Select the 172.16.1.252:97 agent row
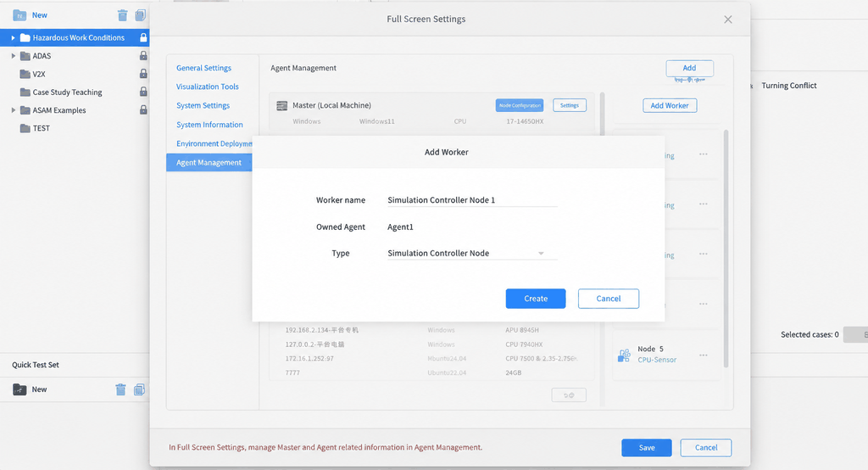This screenshot has height=470, width=868. click(431, 359)
